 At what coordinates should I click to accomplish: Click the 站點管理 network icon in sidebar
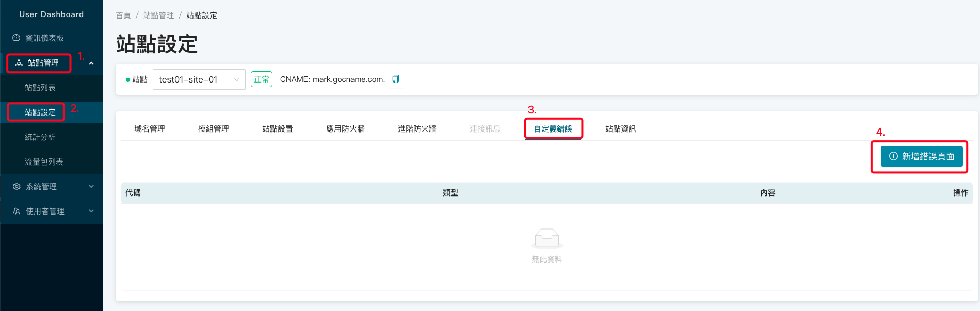pyautogui.click(x=19, y=63)
